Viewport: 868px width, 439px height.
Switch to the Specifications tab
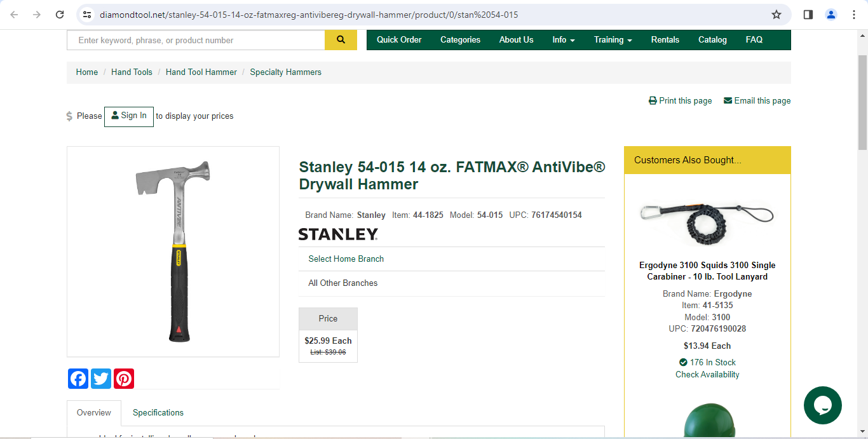point(158,413)
